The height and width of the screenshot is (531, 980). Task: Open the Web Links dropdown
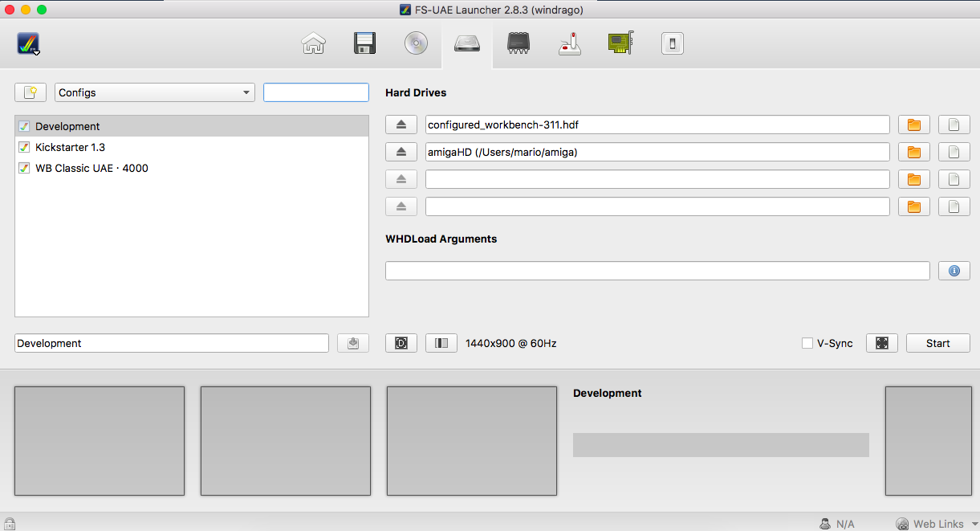(x=937, y=524)
